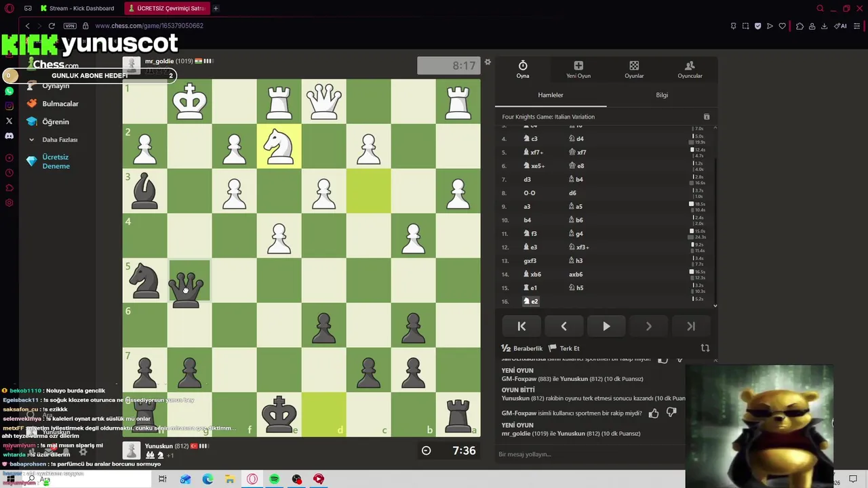Select move 8 O-O
The width and height of the screenshot is (868, 488).
(530, 192)
